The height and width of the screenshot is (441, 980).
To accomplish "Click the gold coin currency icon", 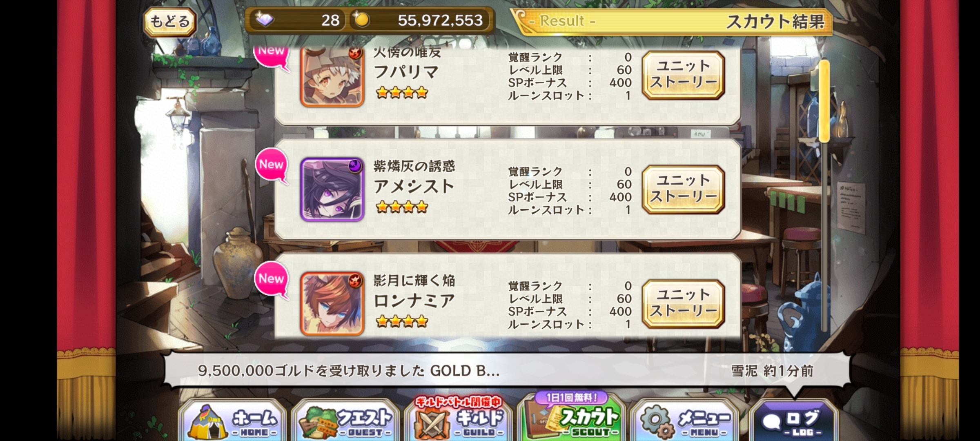I will 361,20.
